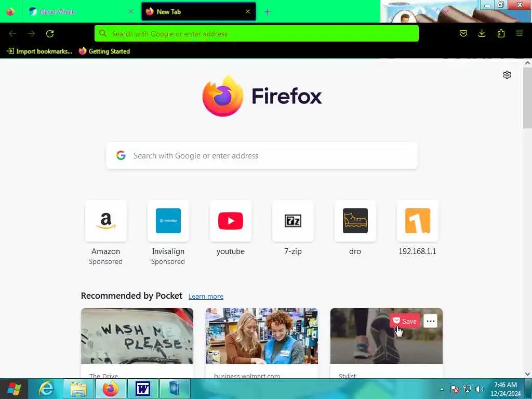Screen dimensions: 532x399
Task: Click the Sponsored label under Amazon
Action: 105,262
